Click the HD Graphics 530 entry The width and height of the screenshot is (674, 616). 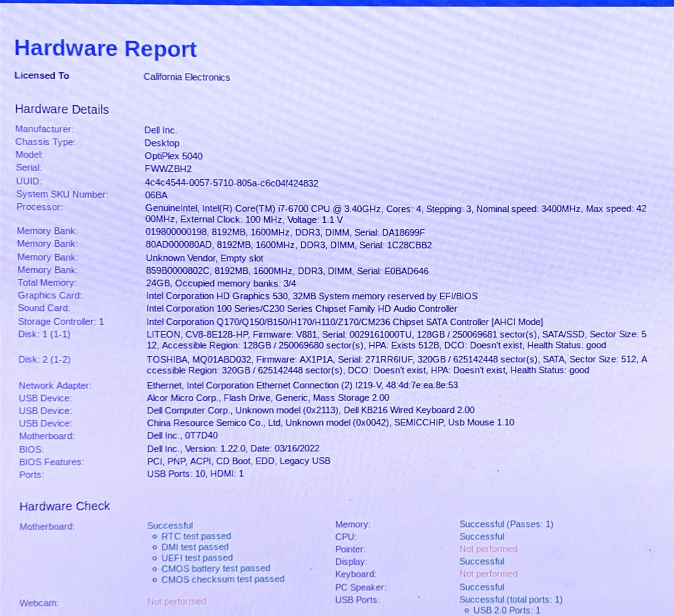point(312,296)
